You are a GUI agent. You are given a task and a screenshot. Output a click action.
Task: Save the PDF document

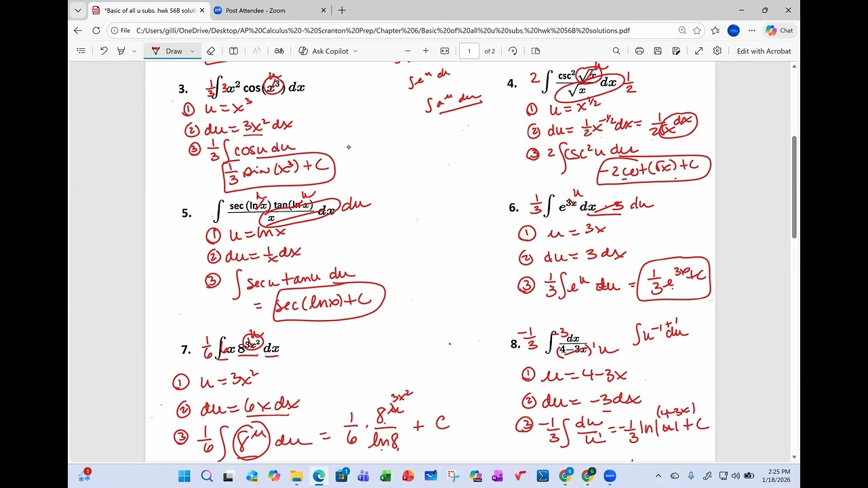pos(658,51)
